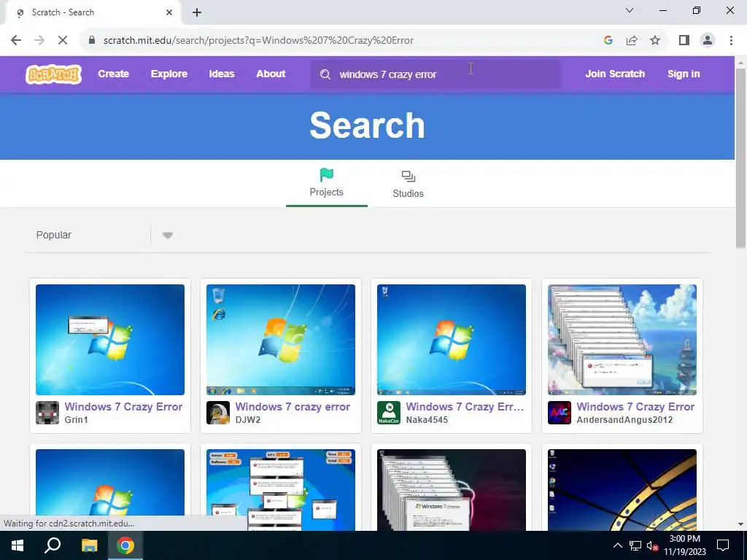Open DJW2 username link
747x560 pixels.
point(248,419)
